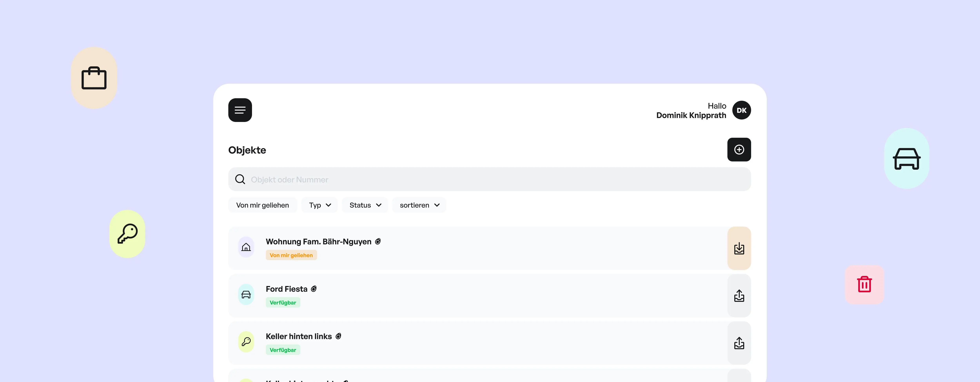Viewport: 980px width, 382px height.
Task: Click the tag icon beside Ford Fiesta
Action: click(x=314, y=289)
